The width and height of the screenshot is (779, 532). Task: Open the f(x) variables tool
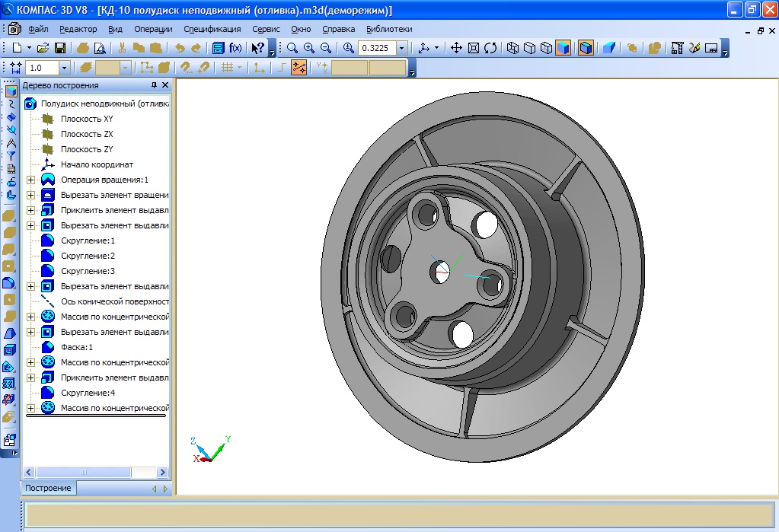point(235,48)
